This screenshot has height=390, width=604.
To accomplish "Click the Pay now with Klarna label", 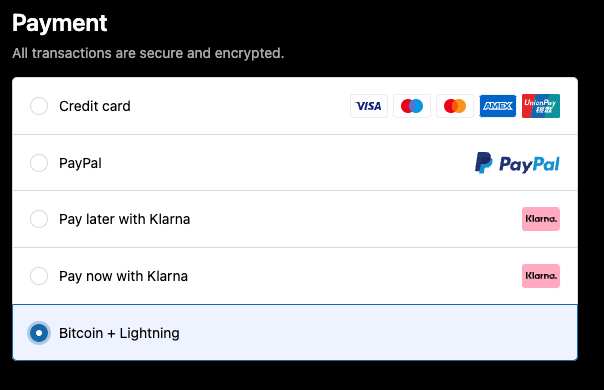I will 123,276.
